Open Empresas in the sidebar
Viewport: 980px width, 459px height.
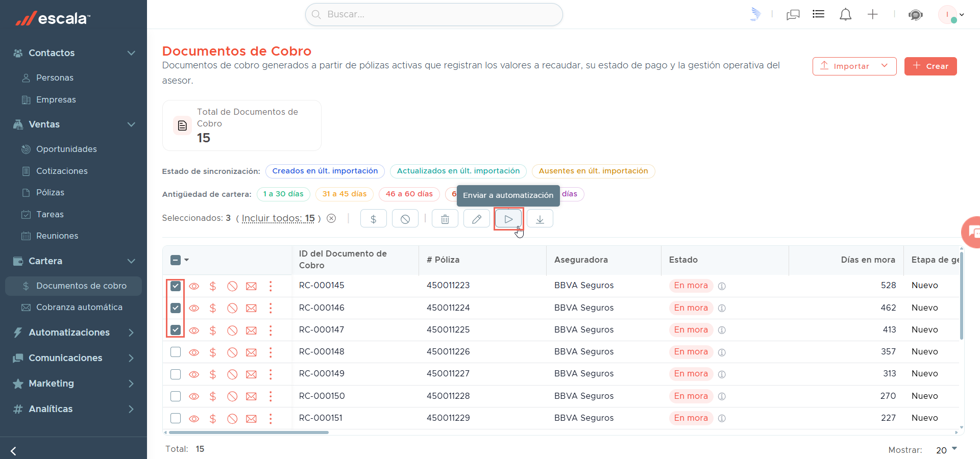[56, 99]
